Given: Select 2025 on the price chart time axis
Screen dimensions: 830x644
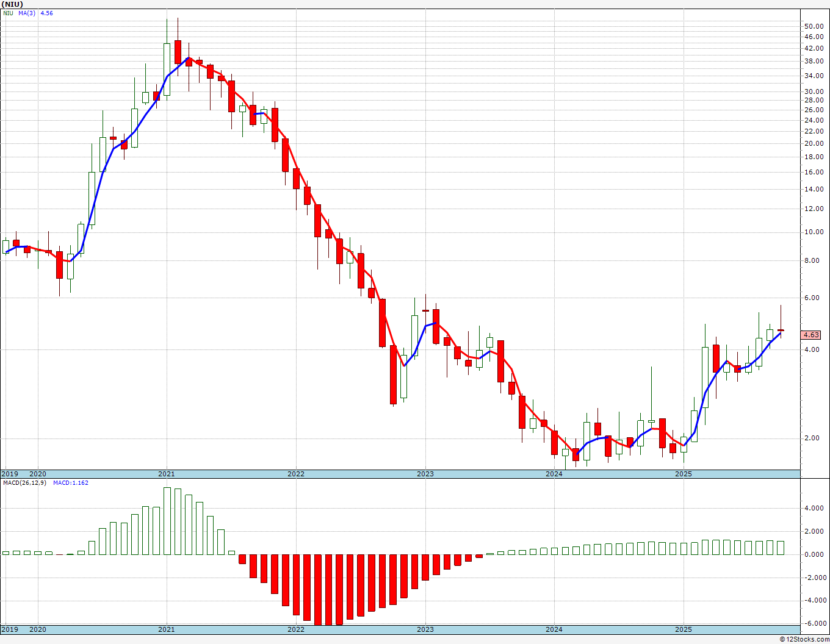Looking at the screenshot, I should coord(684,474).
